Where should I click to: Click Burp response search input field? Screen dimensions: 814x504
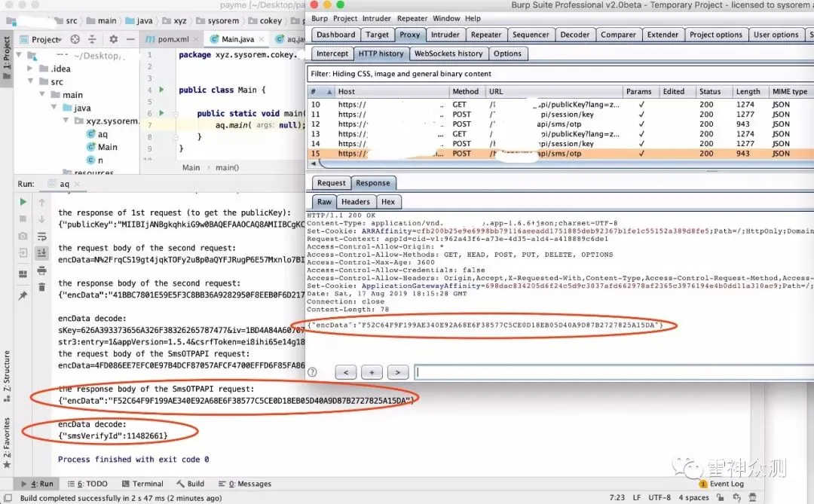point(615,372)
